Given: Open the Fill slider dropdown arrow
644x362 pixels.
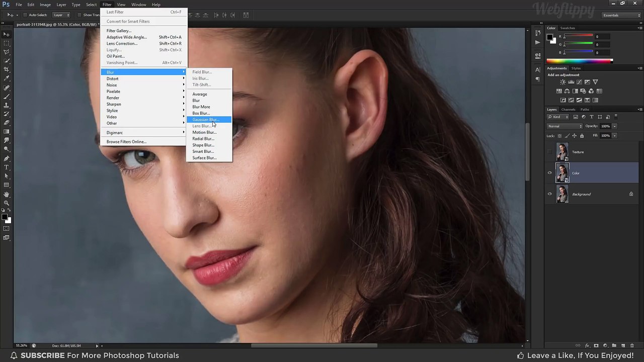Looking at the screenshot, I should click(614, 136).
